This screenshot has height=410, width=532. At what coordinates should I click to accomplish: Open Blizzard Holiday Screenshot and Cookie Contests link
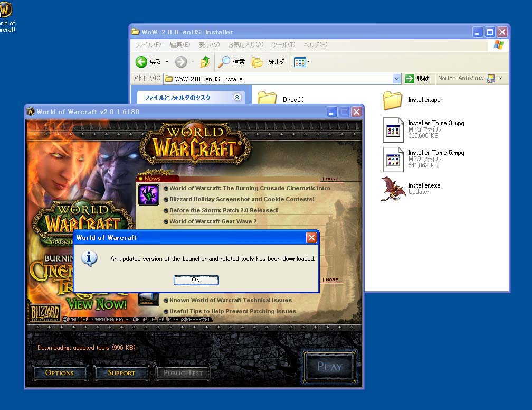pyautogui.click(x=242, y=199)
